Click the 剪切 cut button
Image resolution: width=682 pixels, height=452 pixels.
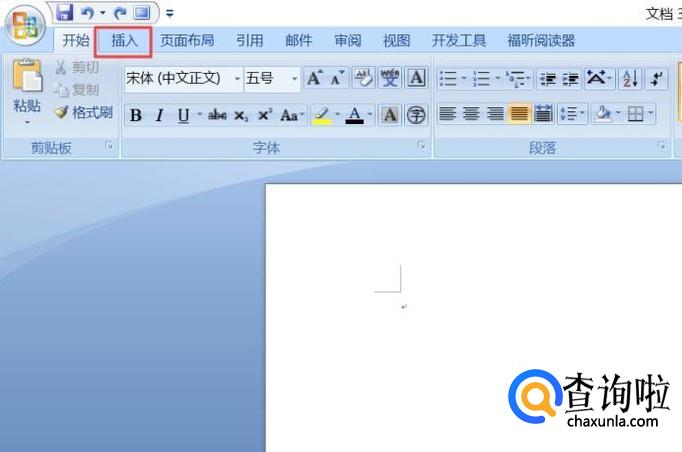(x=77, y=67)
